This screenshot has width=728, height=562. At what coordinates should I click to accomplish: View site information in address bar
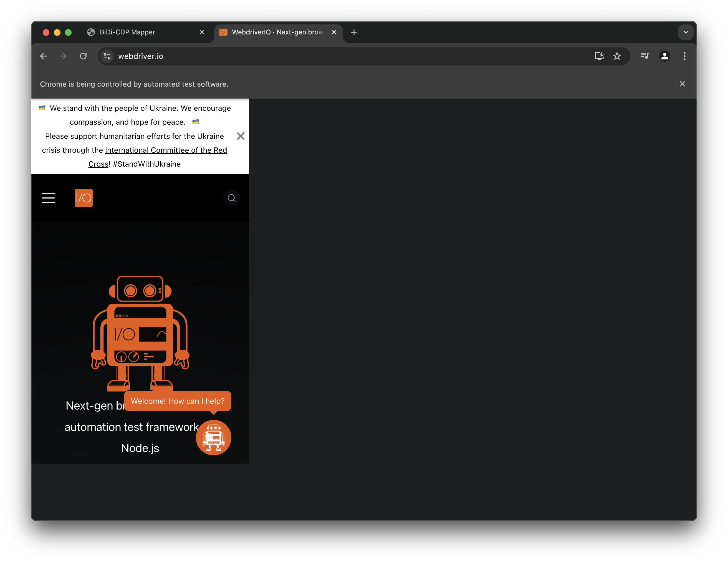107,56
